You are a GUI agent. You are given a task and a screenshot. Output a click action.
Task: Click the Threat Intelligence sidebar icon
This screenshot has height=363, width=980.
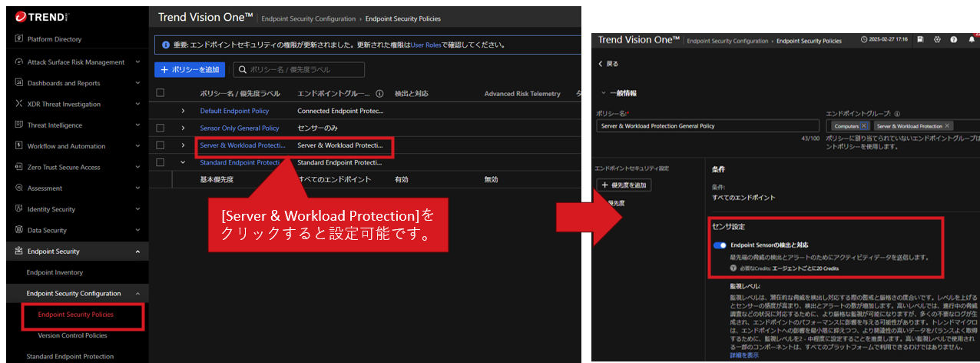pyautogui.click(x=19, y=125)
